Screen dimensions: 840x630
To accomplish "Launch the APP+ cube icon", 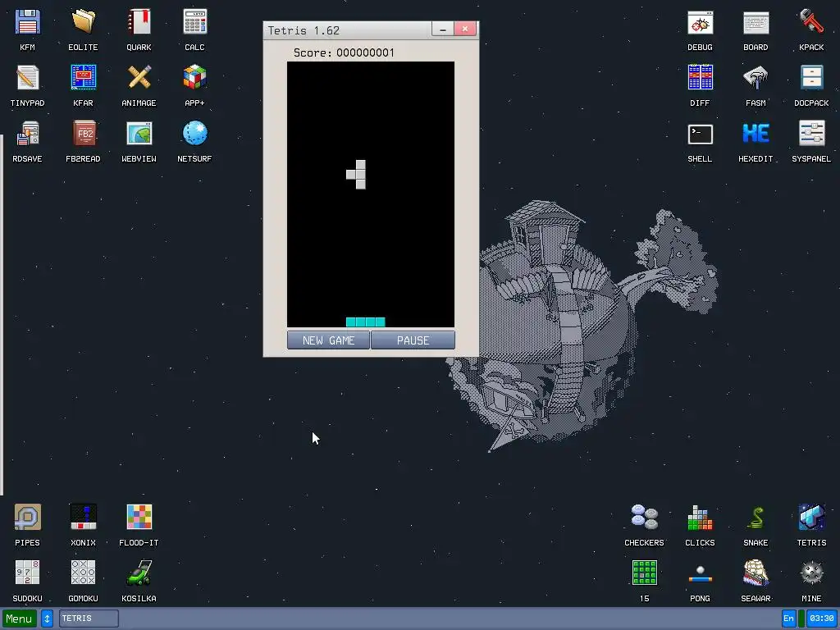I will tap(194, 78).
